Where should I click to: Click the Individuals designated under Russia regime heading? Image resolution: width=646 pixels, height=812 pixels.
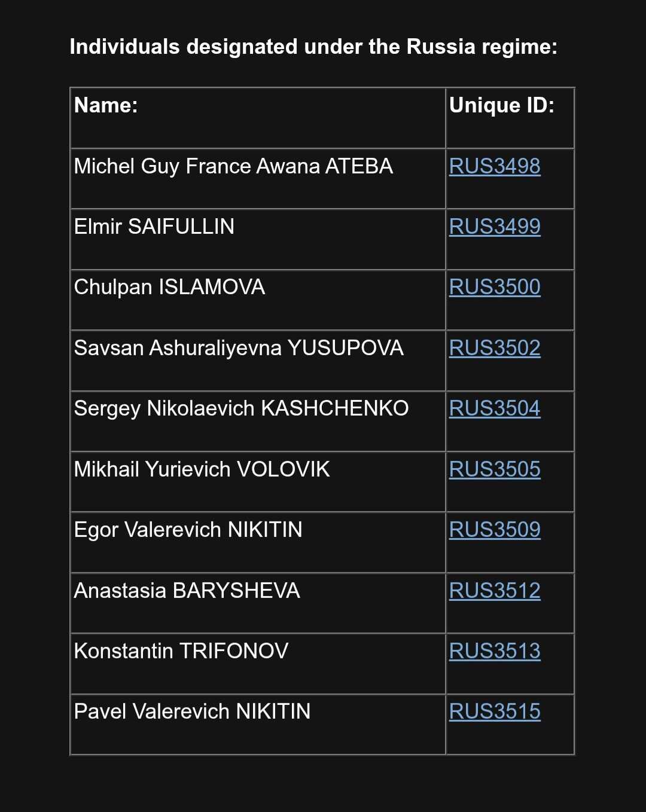pyautogui.click(x=313, y=47)
